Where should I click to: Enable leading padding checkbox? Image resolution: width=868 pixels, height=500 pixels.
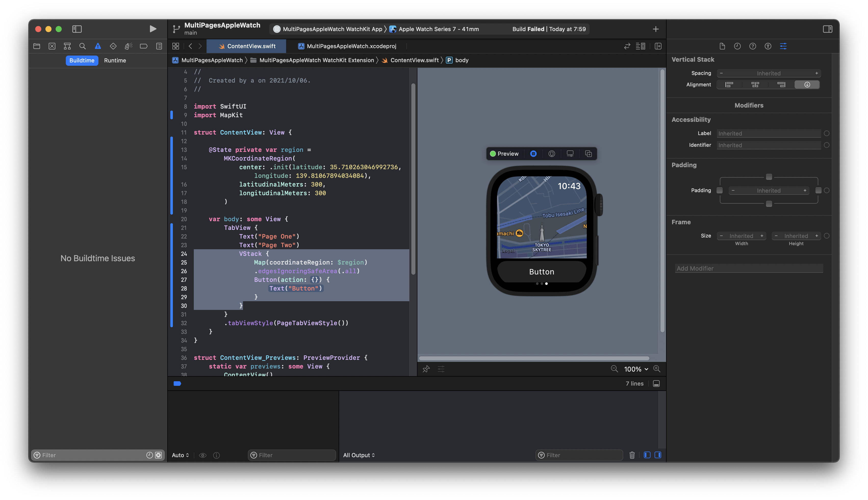720,190
